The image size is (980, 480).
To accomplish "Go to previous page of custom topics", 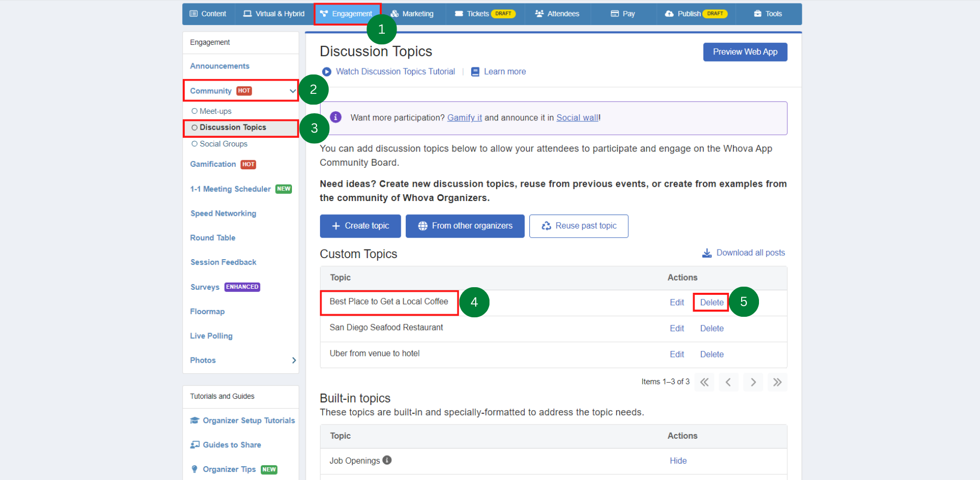I will point(728,382).
